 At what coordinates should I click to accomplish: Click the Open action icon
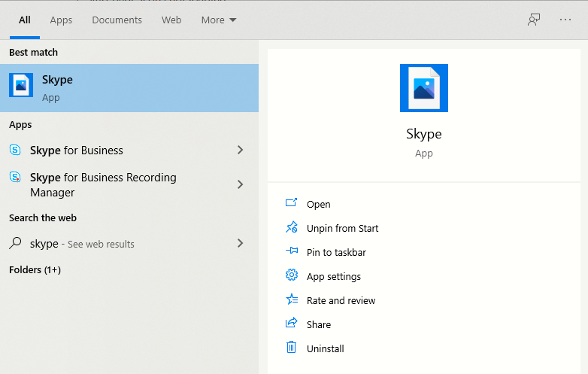pos(292,203)
